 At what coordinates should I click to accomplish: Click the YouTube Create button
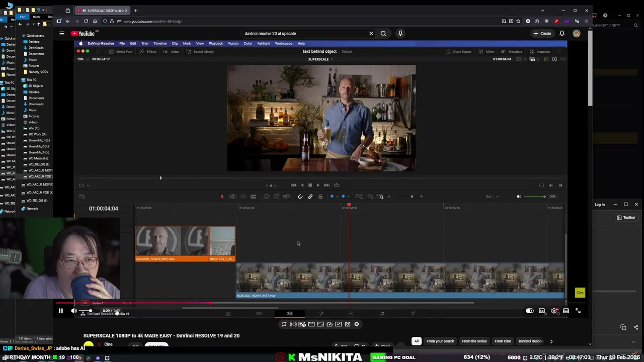click(542, 34)
